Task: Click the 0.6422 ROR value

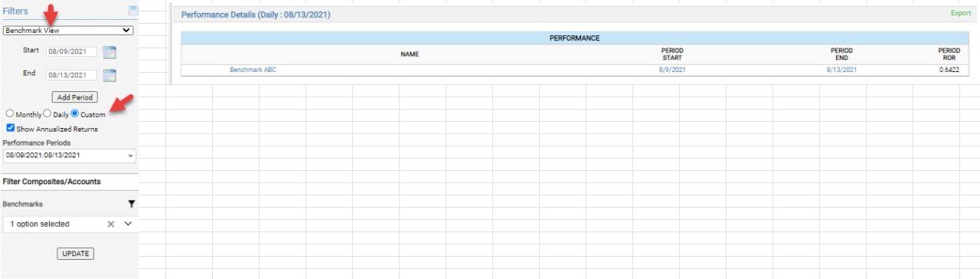Action: (x=949, y=70)
